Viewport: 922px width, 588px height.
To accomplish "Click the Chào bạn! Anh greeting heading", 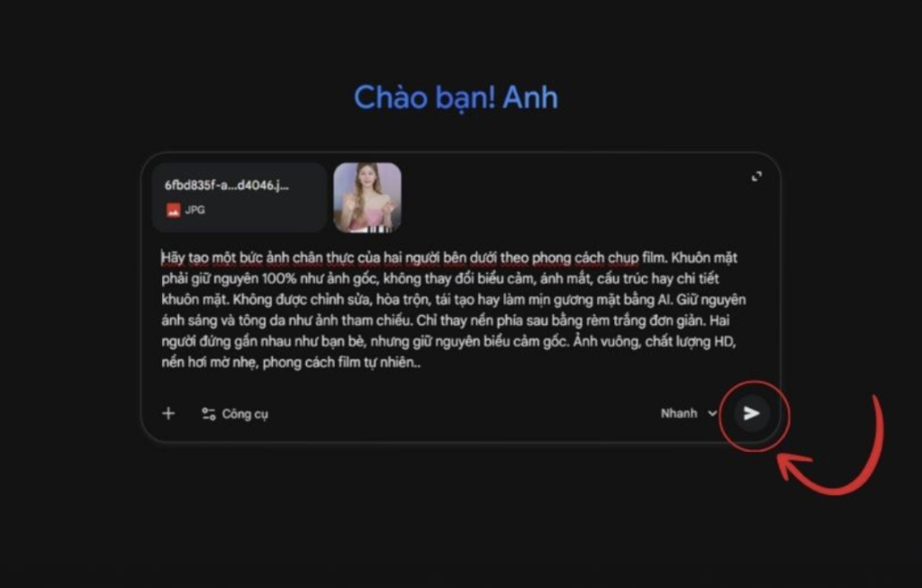I will click(456, 97).
